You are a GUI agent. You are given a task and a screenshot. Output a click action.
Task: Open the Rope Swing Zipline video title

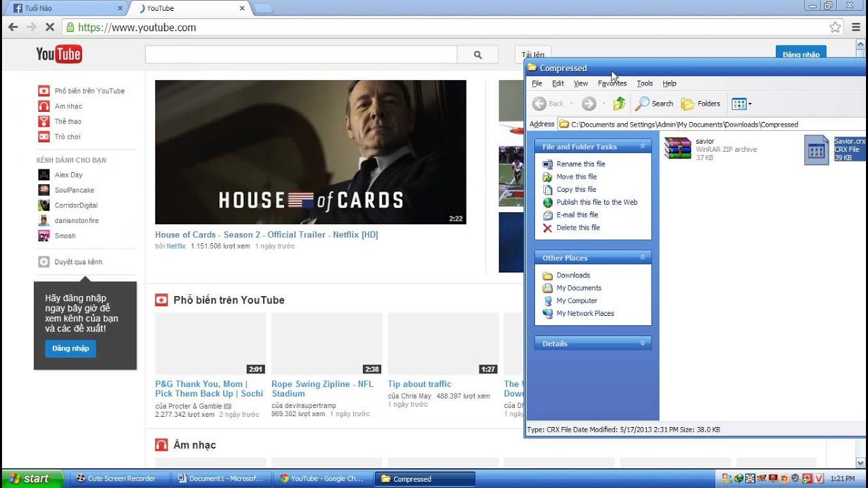pyautogui.click(x=322, y=388)
